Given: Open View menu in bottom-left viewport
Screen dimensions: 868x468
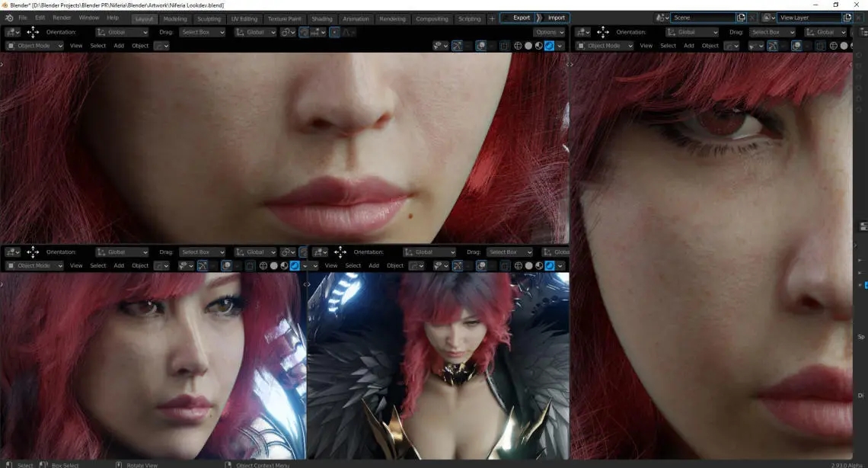Looking at the screenshot, I should 76,266.
